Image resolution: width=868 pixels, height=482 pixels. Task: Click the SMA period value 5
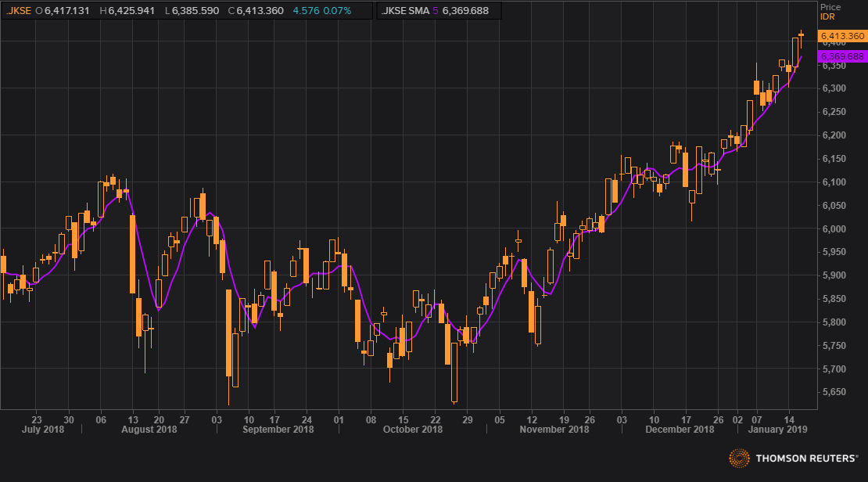point(436,11)
